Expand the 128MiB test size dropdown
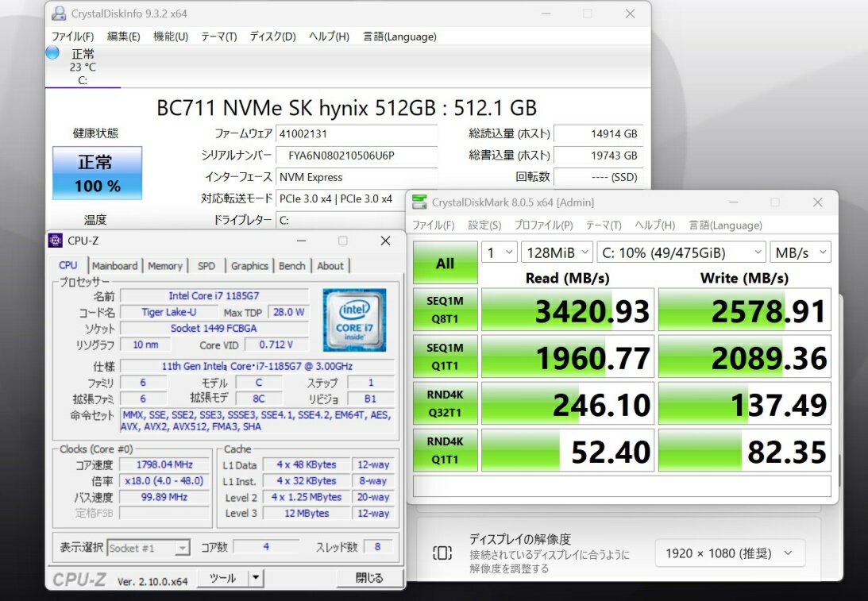This screenshot has width=868, height=601. coord(557,252)
